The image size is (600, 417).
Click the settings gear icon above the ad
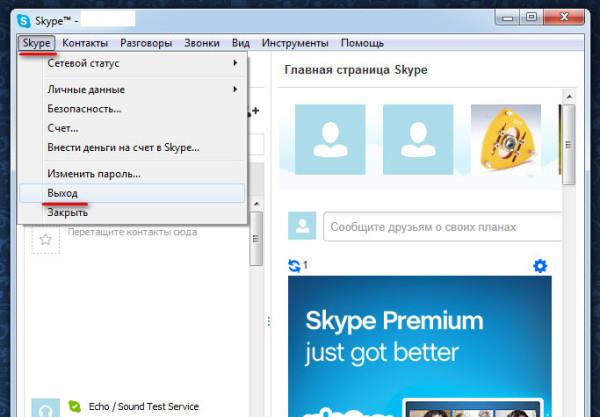pos(540,266)
